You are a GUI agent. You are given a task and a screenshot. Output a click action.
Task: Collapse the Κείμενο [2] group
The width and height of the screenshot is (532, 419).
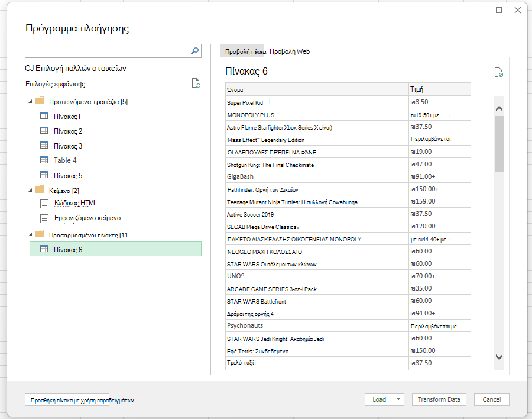pyautogui.click(x=30, y=191)
